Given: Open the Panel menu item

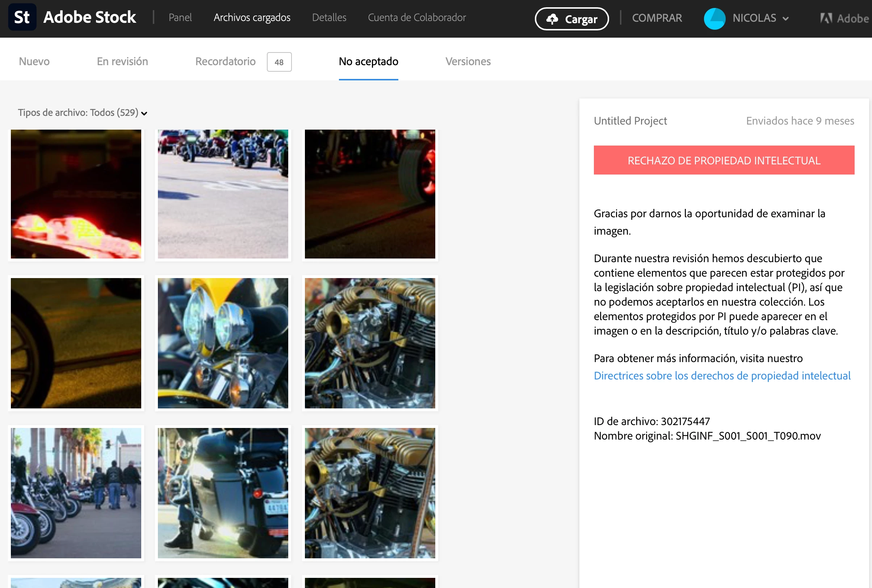Looking at the screenshot, I should [x=180, y=18].
